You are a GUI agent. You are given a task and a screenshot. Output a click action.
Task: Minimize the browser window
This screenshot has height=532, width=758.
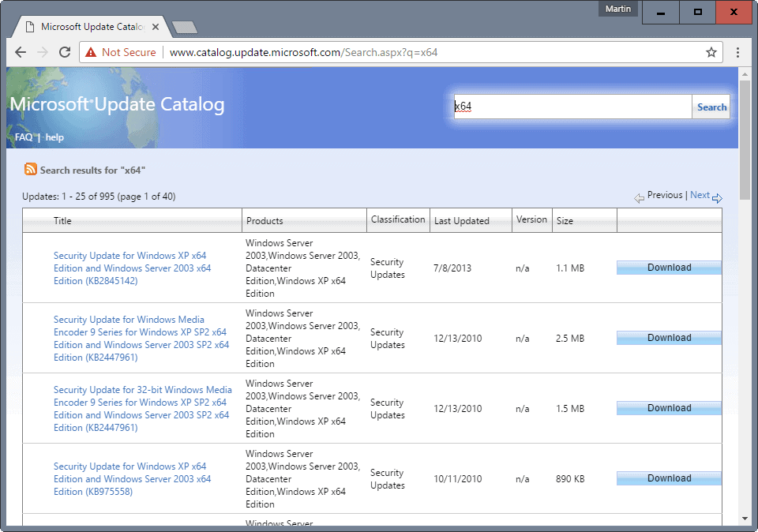coord(661,12)
